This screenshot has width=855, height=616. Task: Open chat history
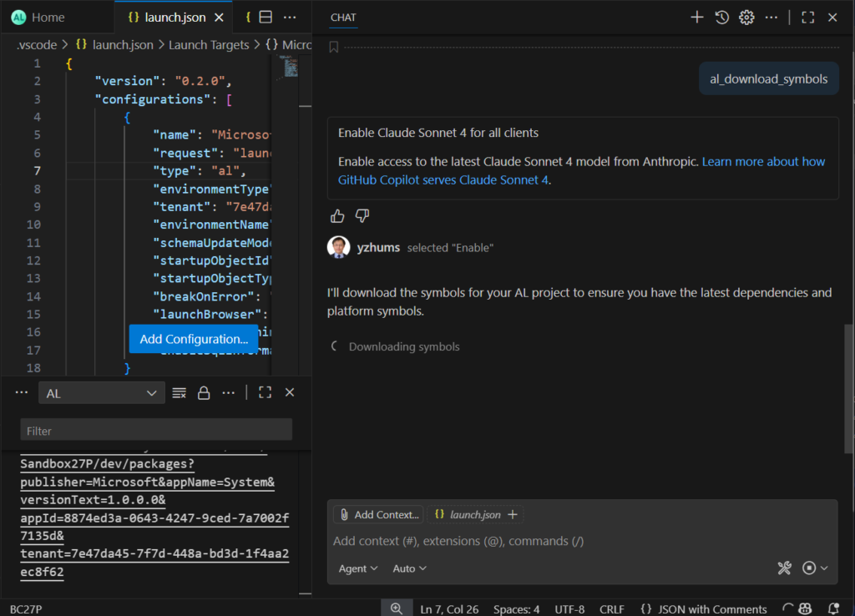[722, 17]
